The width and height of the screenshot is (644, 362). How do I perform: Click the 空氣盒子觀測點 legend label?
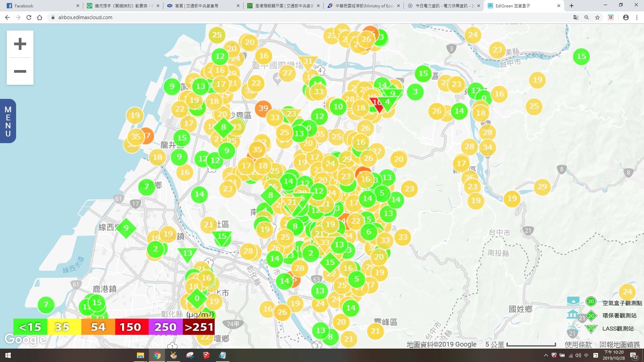pos(622,303)
